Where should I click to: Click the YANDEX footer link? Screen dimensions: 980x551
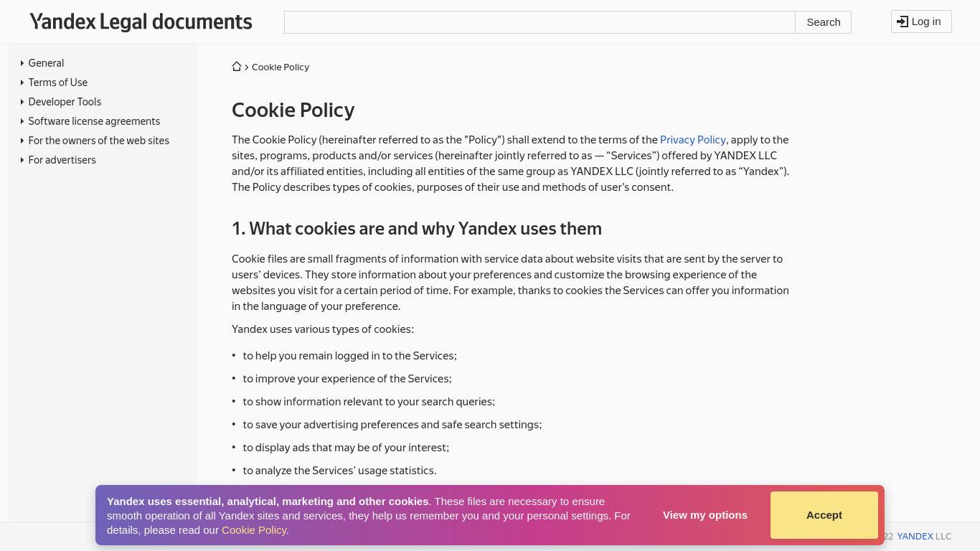pos(915,536)
